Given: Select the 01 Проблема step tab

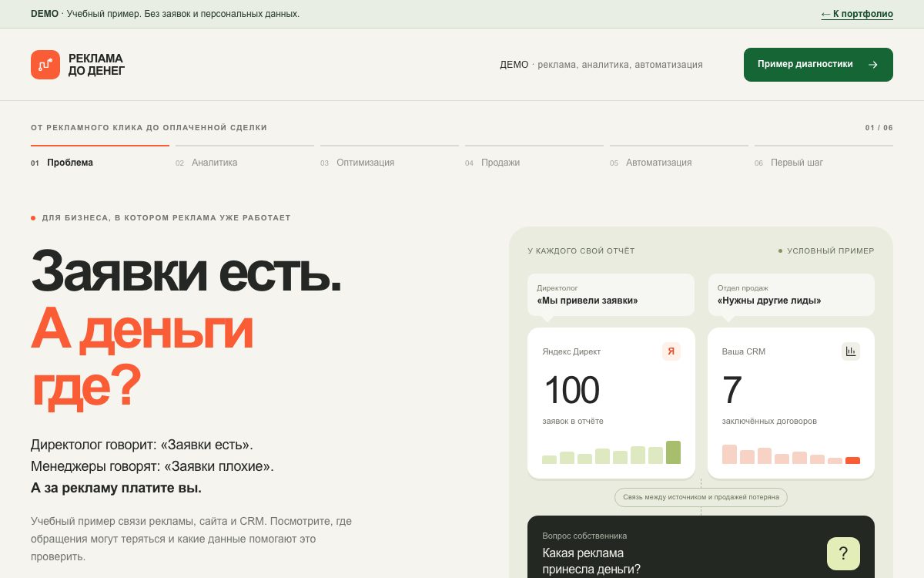Looking at the screenshot, I should click(x=100, y=157).
